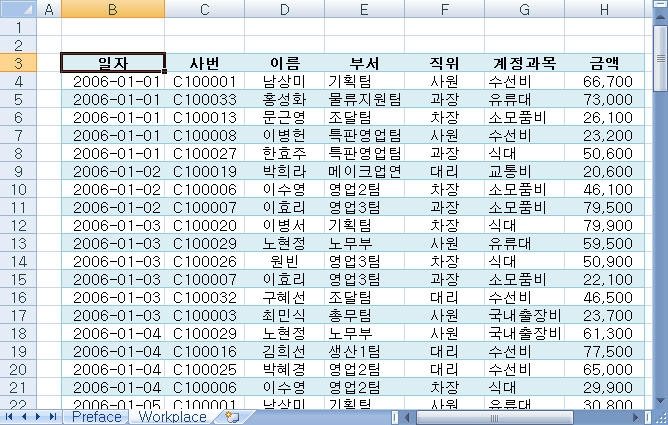
Task: Select column G header
Action: 524,9
